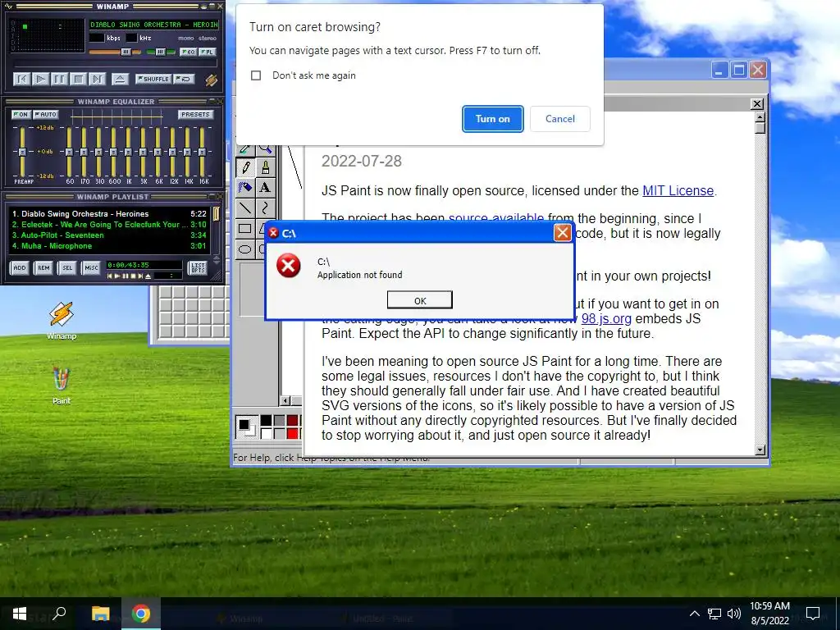Open playlist LIST OPTS menu

198,267
